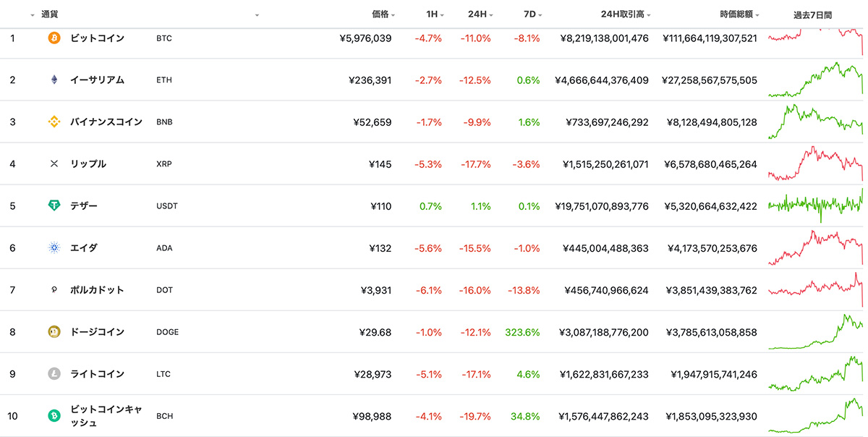868x437 pixels.
Task: View the XRP 7-day sparkline chart
Action: click(x=815, y=164)
